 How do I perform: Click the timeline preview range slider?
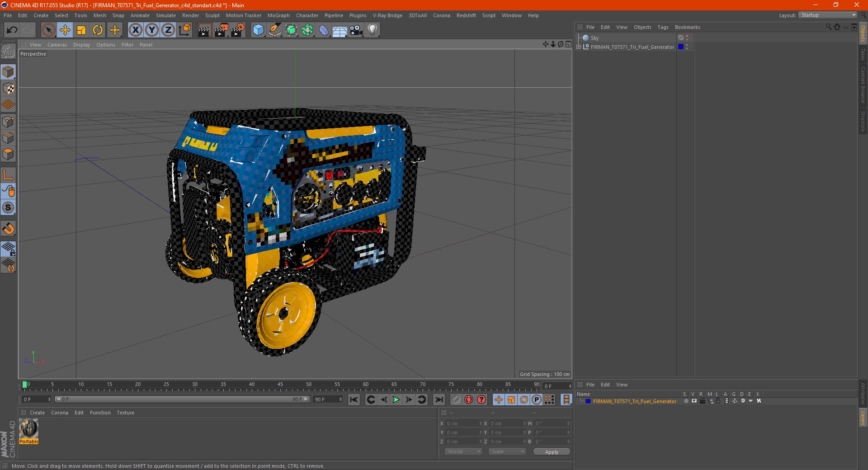tap(182, 399)
